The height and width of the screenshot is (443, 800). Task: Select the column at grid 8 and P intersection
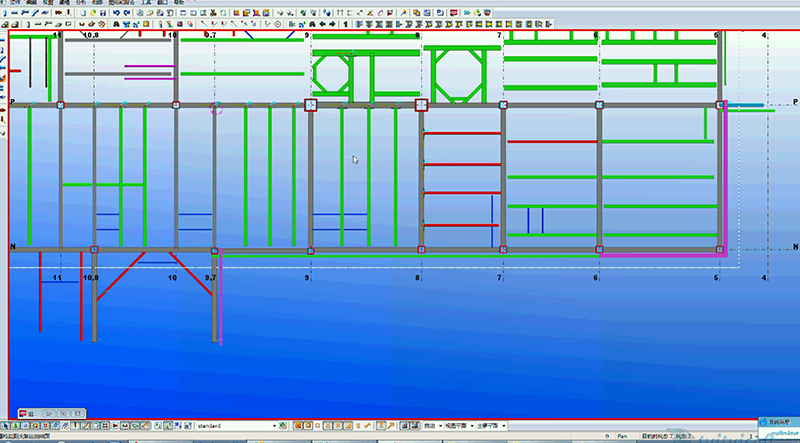click(x=421, y=104)
